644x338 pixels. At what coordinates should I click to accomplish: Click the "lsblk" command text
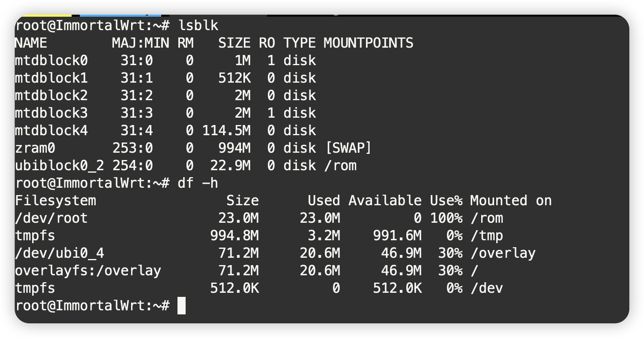coord(198,26)
